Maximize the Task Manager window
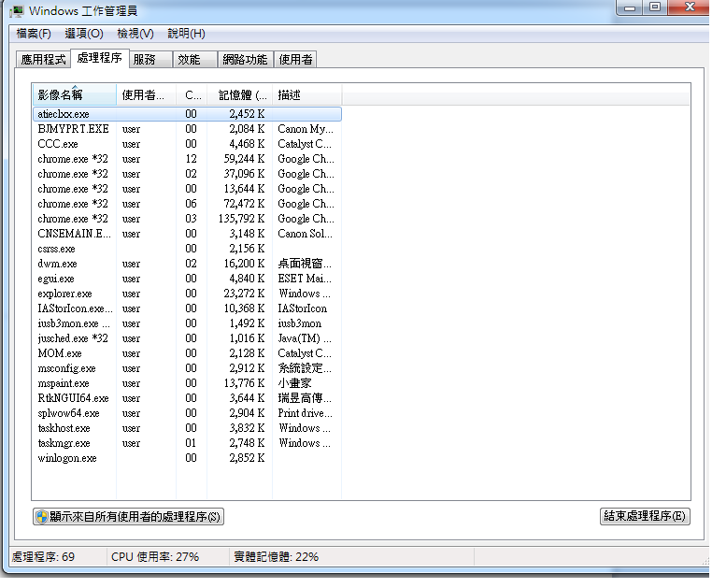 [655, 7]
